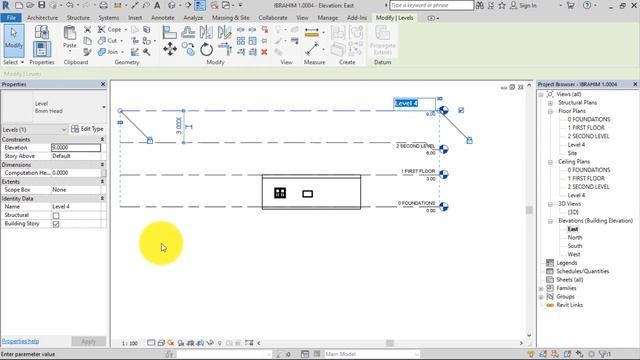Open Detail Level on view control bar
The width and height of the screenshot is (640, 360).
pyautogui.click(x=151, y=343)
